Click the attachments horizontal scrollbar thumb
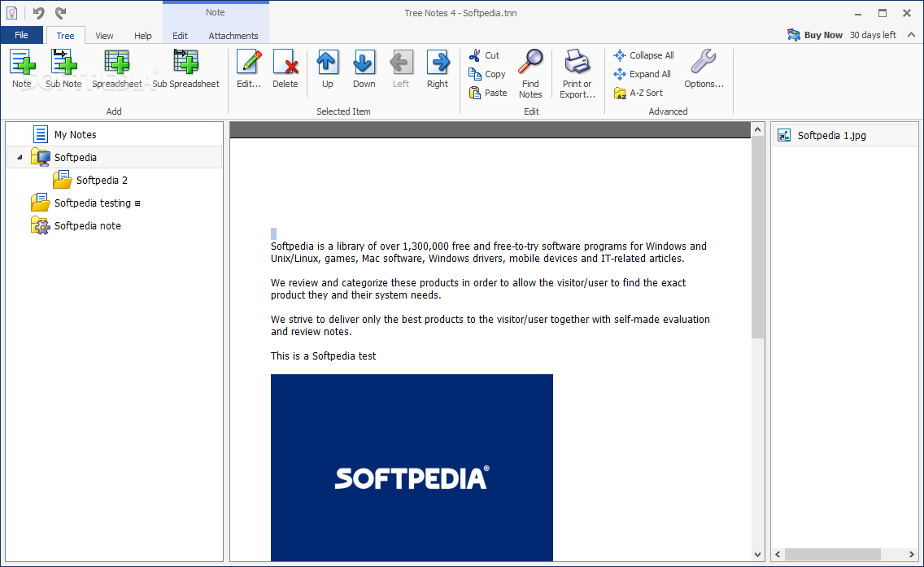This screenshot has width=924, height=567. point(833,554)
